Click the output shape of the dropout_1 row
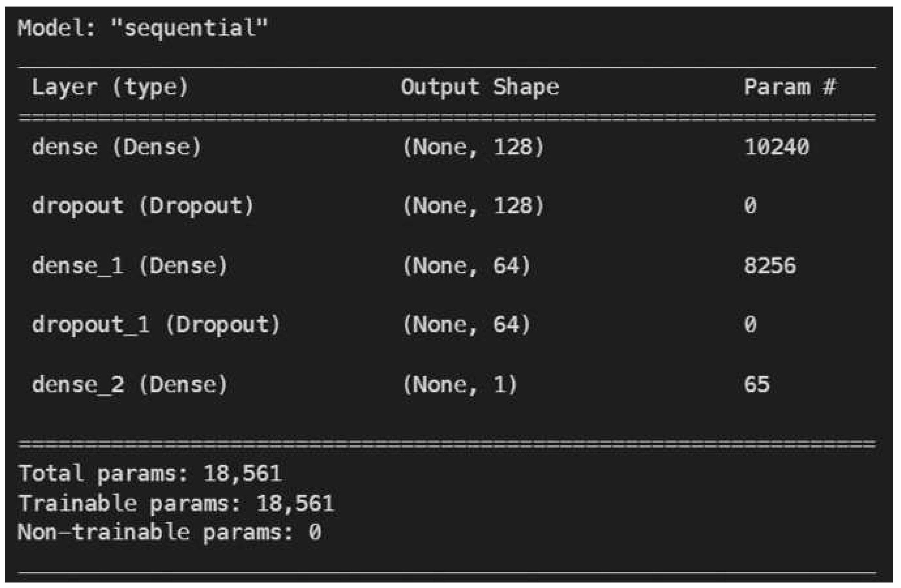 click(466, 325)
